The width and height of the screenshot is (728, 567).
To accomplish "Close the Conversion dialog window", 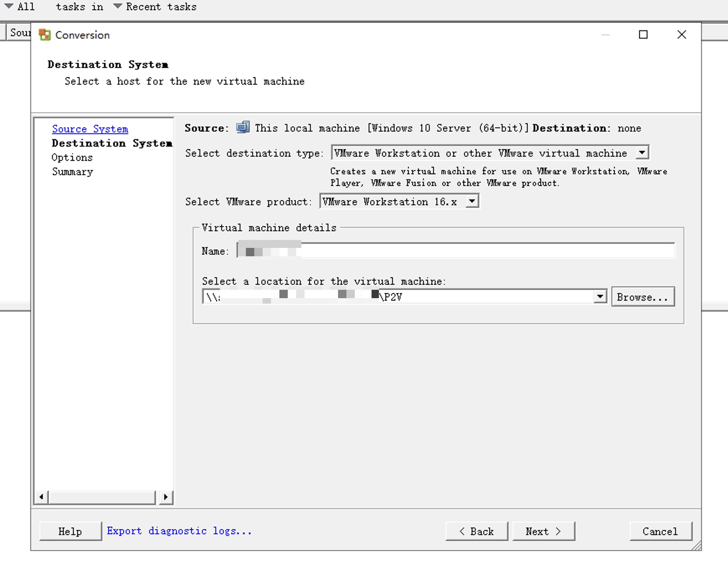I will [682, 35].
